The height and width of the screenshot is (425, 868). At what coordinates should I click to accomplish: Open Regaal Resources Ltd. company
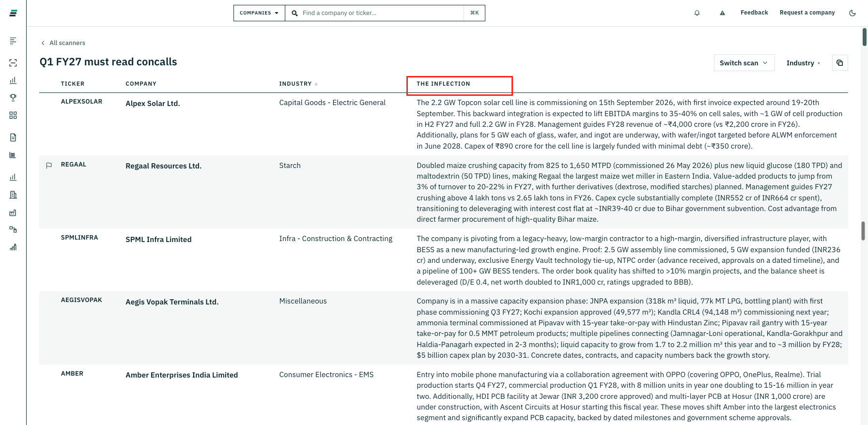click(164, 166)
